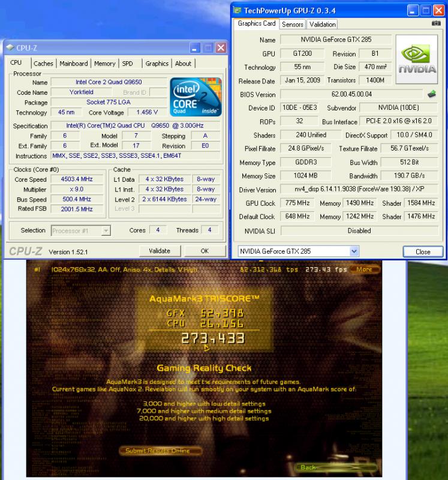The height and width of the screenshot is (480, 448).
Task: Click the Bus Interface field PCI-E 2.0 x16
Action: click(398, 121)
